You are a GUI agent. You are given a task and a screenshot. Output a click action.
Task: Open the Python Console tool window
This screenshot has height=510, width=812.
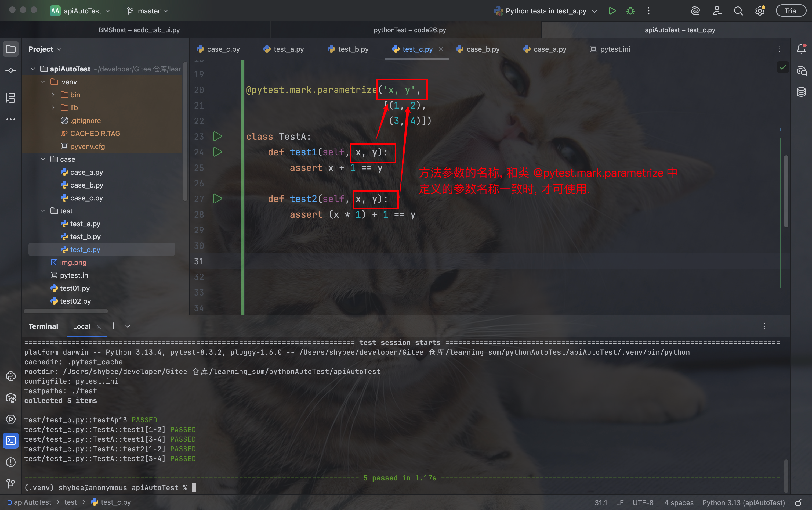[x=11, y=376]
